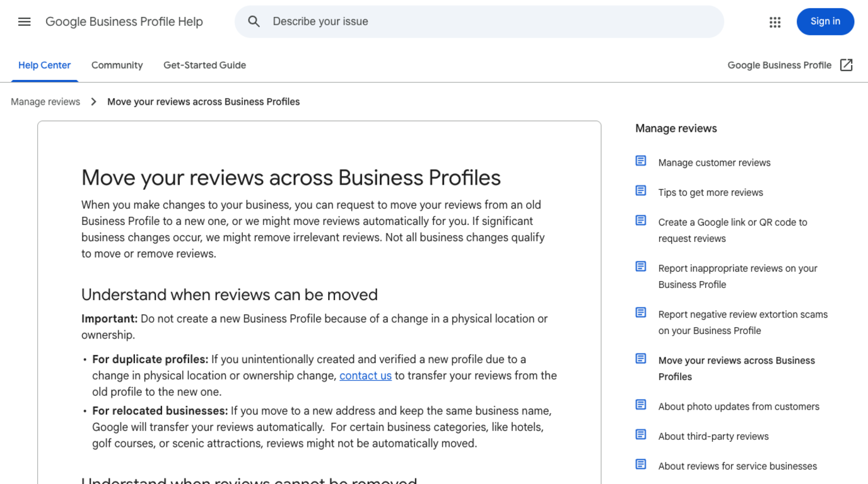Click the bold 'For duplicate profiles:' text
Viewport: 868px width, 484px height.
(x=150, y=359)
